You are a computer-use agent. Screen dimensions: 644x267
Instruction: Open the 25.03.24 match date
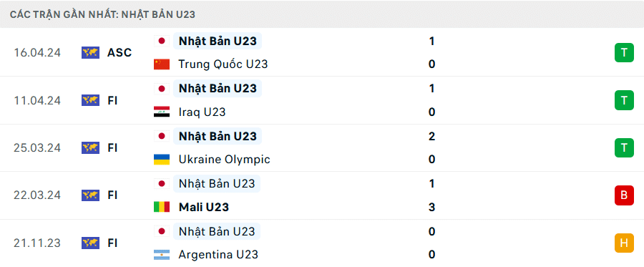click(37, 148)
